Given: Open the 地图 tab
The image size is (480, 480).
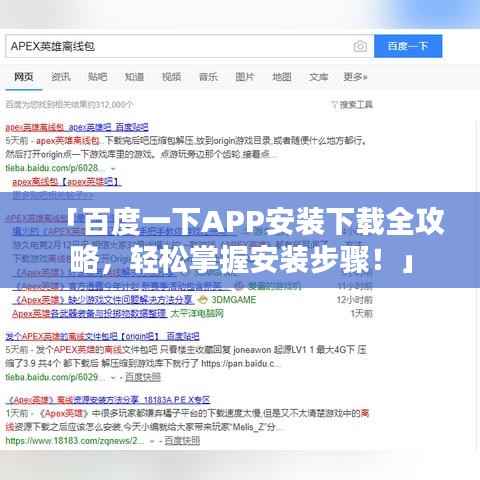Looking at the screenshot, I should click(282, 77).
